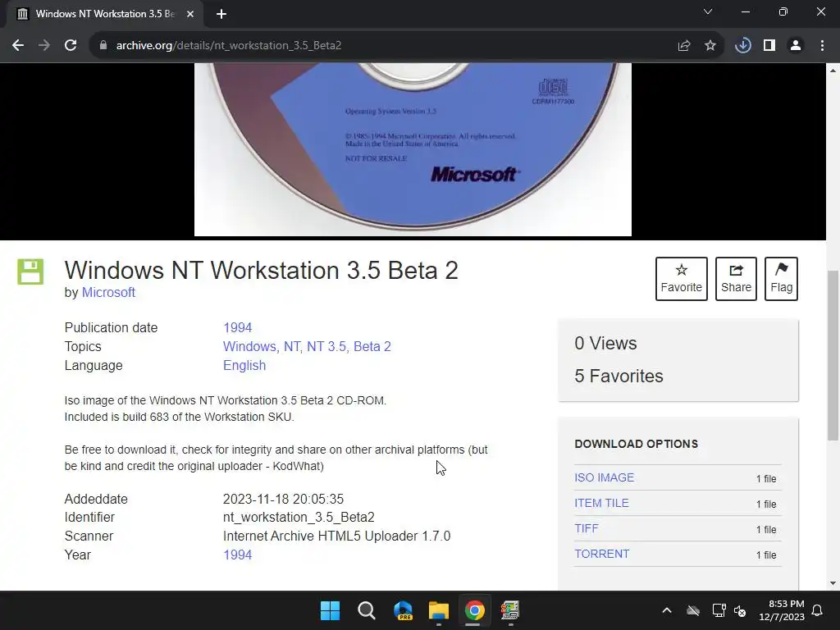Open site information padlock icon
840x630 pixels.
pos(103,46)
